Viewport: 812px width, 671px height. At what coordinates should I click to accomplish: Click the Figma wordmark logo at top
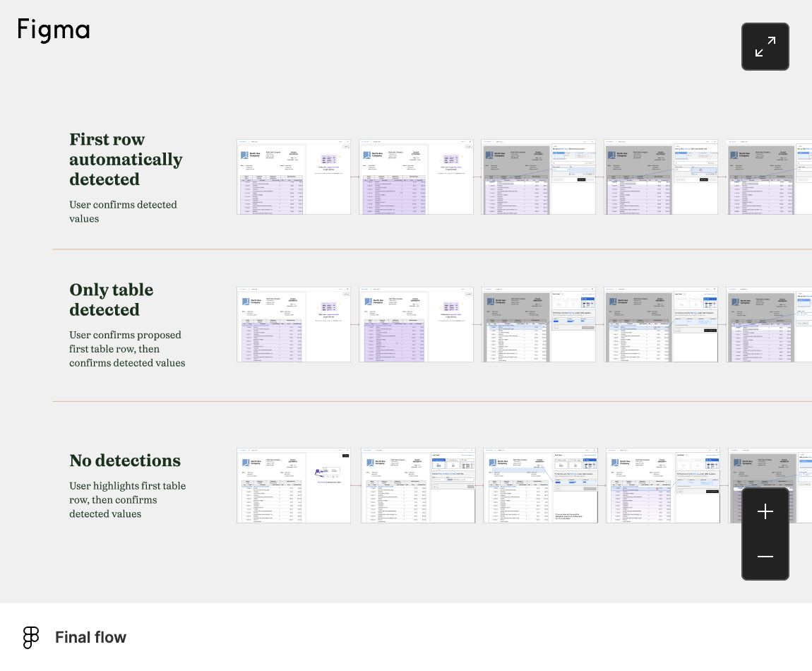[54, 30]
